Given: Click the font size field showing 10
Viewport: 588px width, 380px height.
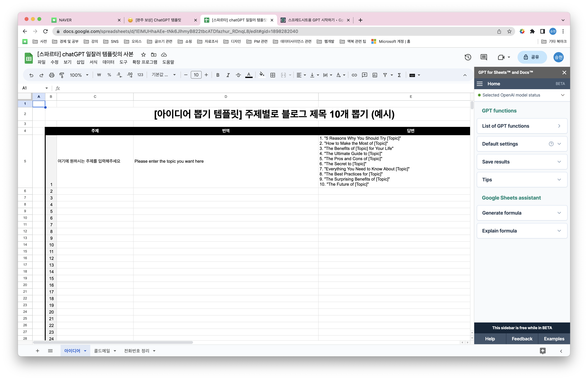Looking at the screenshot, I should click(x=196, y=75).
